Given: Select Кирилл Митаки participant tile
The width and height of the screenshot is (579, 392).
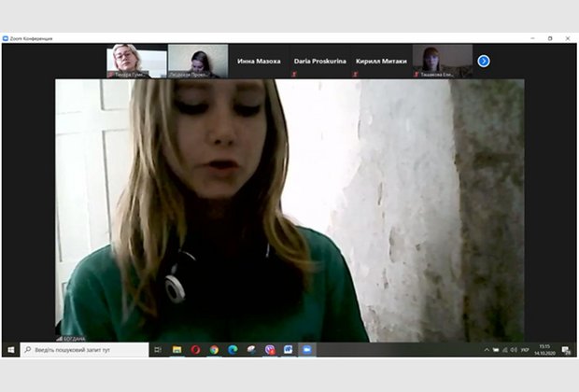Looking at the screenshot, I should pyautogui.click(x=381, y=61).
